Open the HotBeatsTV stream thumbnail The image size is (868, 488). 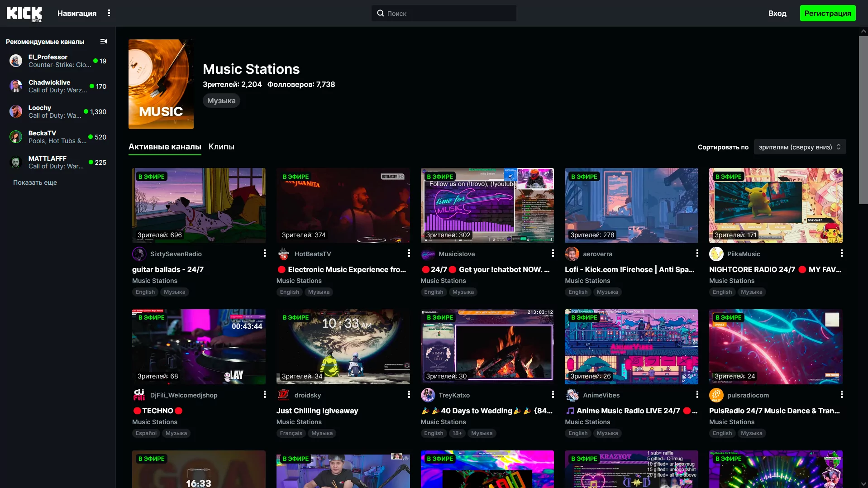[343, 206]
